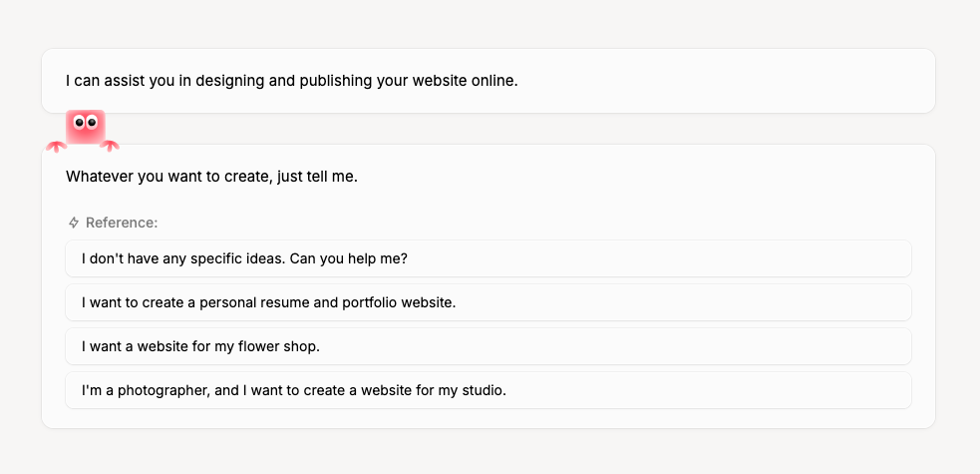Choose "I don't have any specific ideas" suggestion

[489, 258]
